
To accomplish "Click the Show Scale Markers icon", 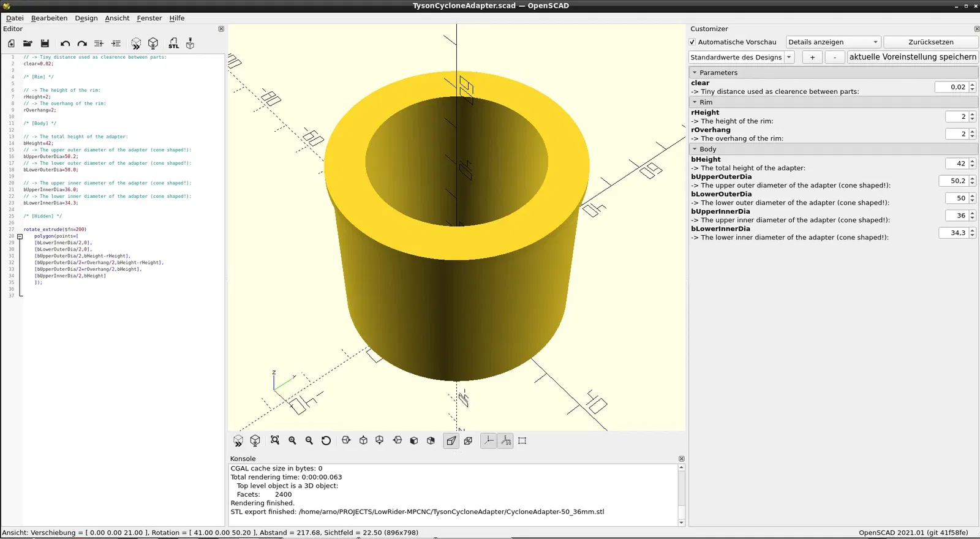I will pos(505,440).
